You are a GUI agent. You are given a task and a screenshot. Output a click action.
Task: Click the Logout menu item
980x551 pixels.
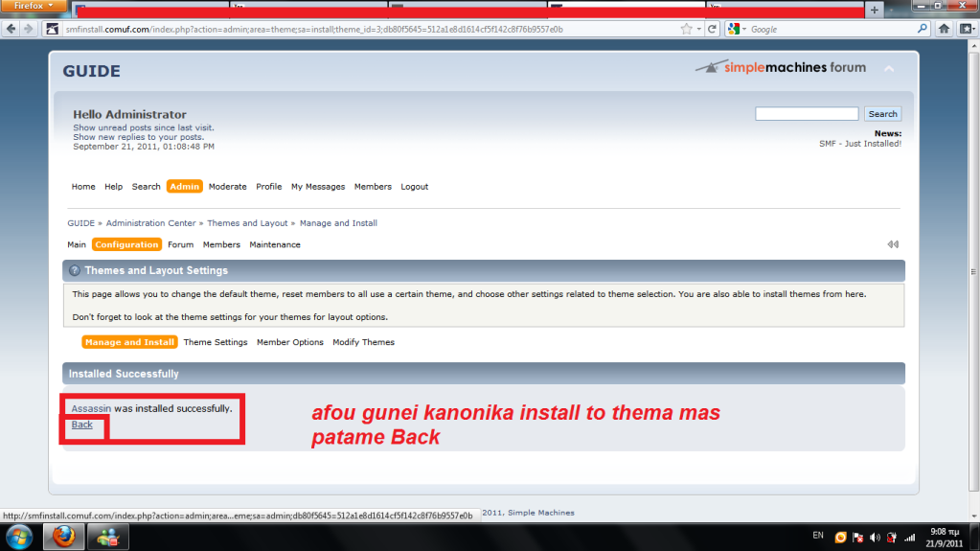click(x=414, y=187)
